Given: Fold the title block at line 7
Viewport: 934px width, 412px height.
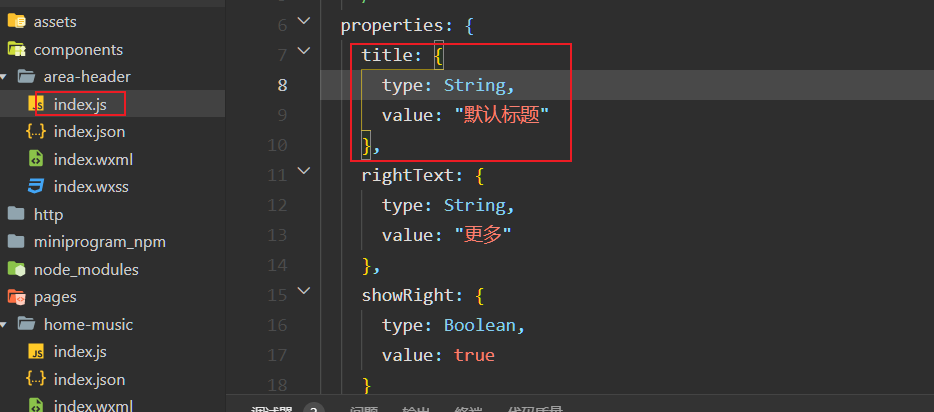Looking at the screenshot, I should pyautogui.click(x=305, y=53).
